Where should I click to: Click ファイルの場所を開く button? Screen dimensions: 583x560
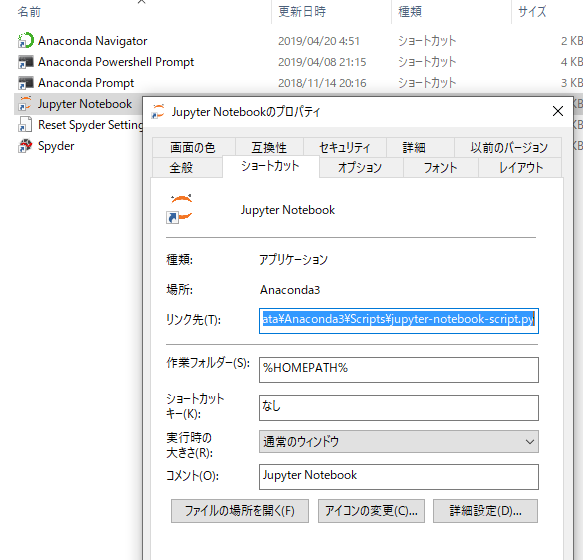pyautogui.click(x=240, y=511)
